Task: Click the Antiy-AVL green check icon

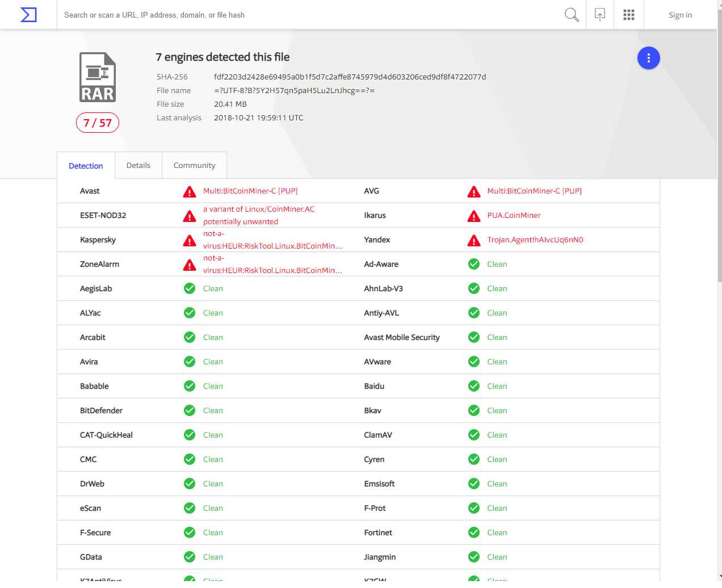Action: (x=474, y=313)
